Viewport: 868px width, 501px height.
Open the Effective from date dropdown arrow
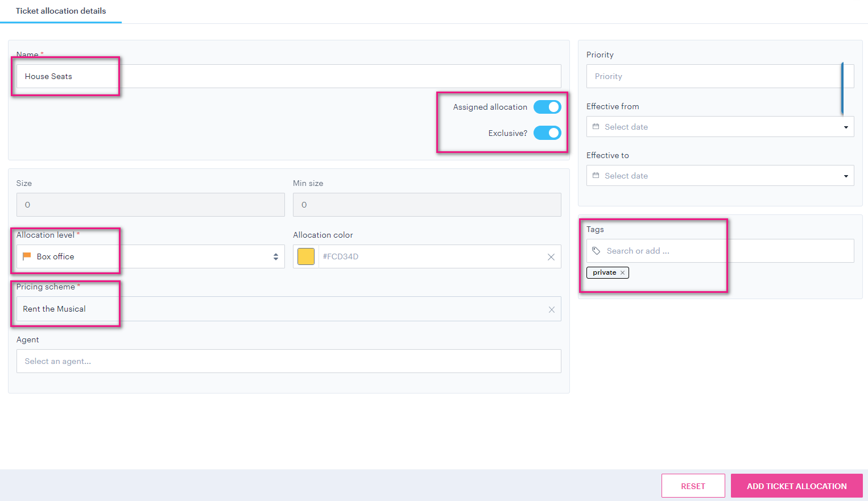(x=846, y=127)
